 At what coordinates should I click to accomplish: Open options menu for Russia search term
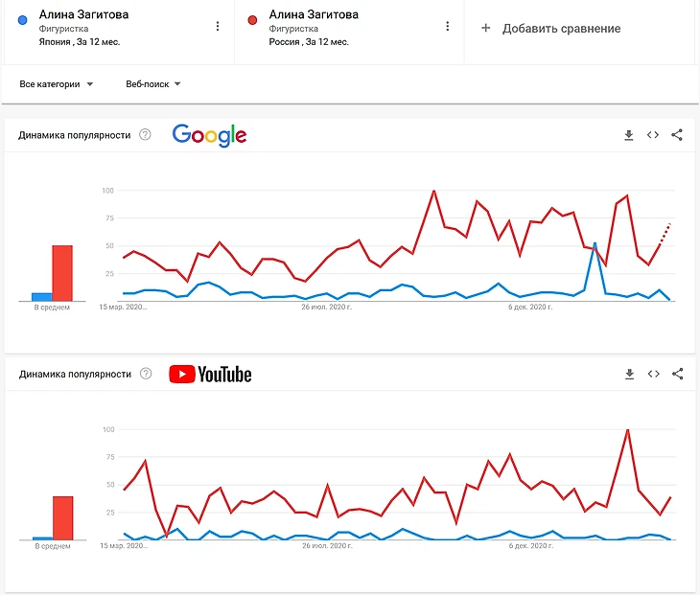point(447,27)
